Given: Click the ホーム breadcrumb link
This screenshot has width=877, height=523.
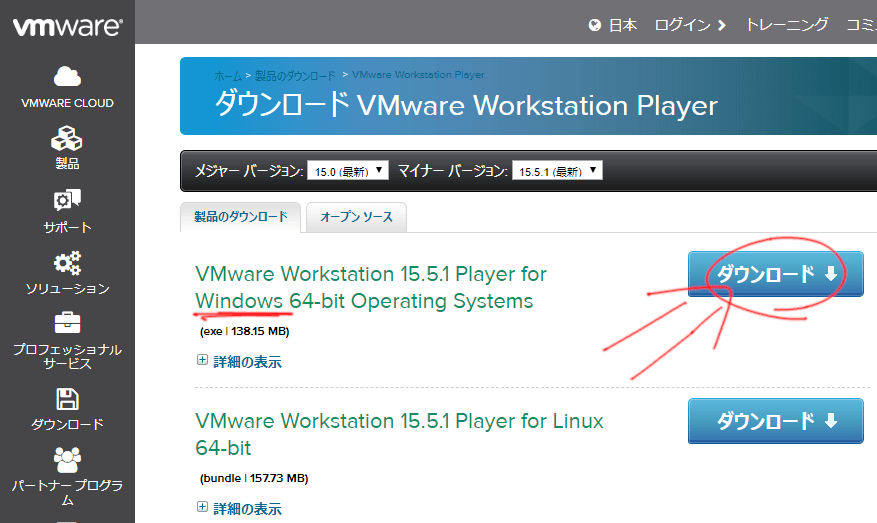Looking at the screenshot, I should coord(228,76).
